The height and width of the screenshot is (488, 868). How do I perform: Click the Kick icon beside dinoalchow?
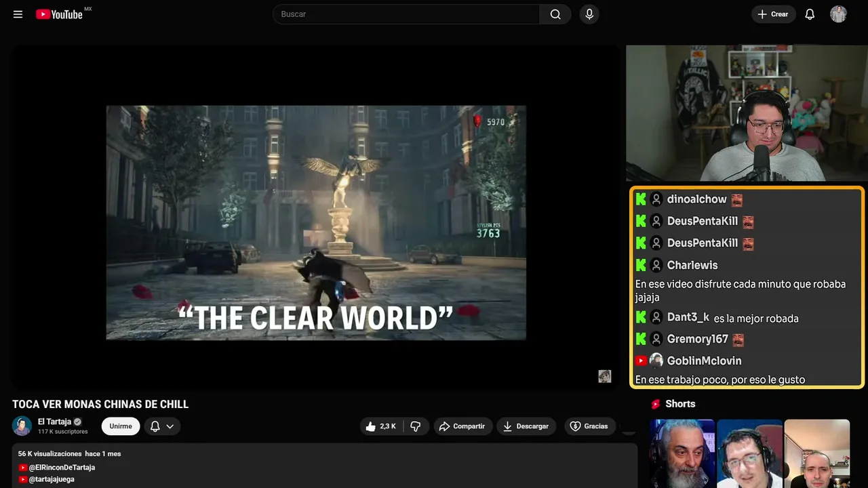click(641, 199)
